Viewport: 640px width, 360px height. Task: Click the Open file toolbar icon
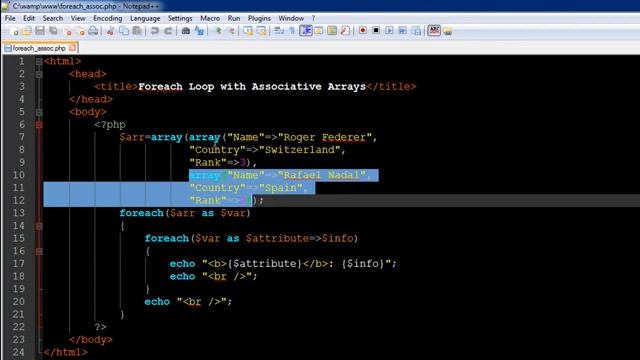(x=27, y=31)
